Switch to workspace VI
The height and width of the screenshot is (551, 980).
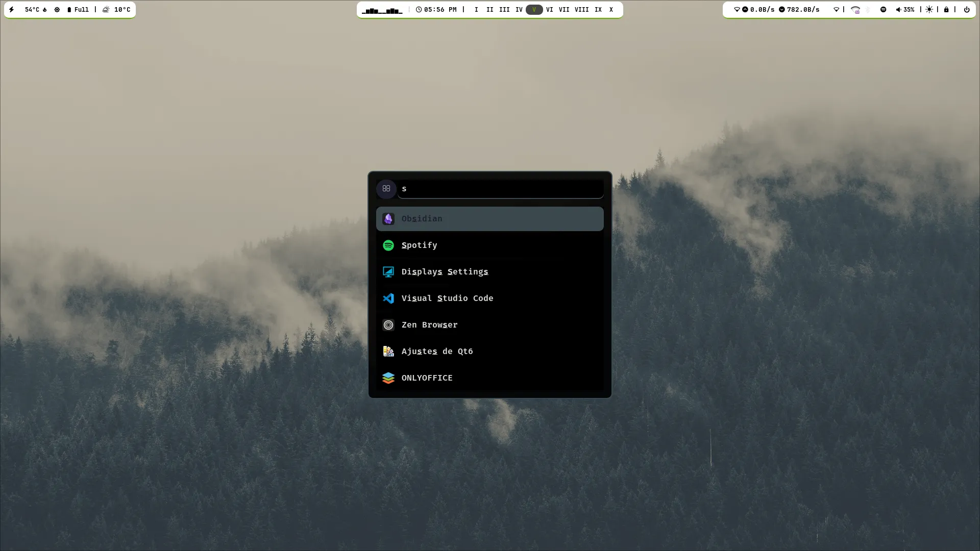pyautogui.click(x=549, y=10)
